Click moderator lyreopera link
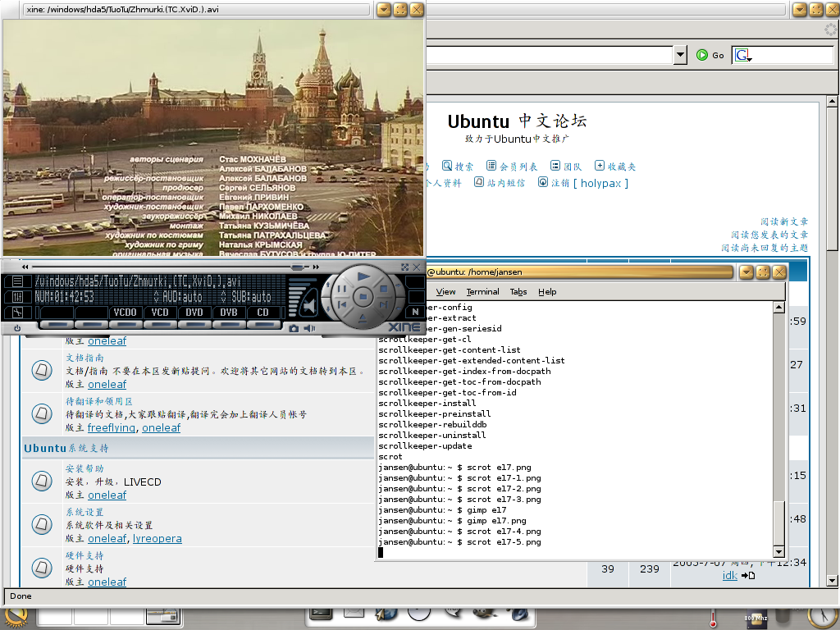 tap(157, 538)
